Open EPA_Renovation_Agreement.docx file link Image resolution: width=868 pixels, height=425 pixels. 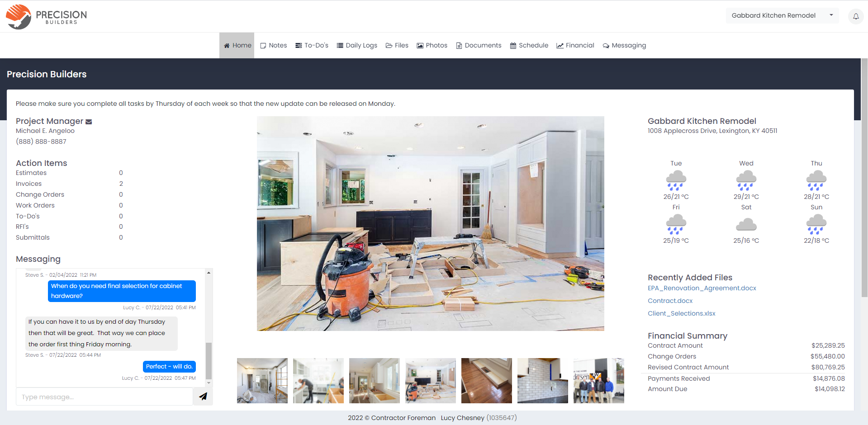702,288
